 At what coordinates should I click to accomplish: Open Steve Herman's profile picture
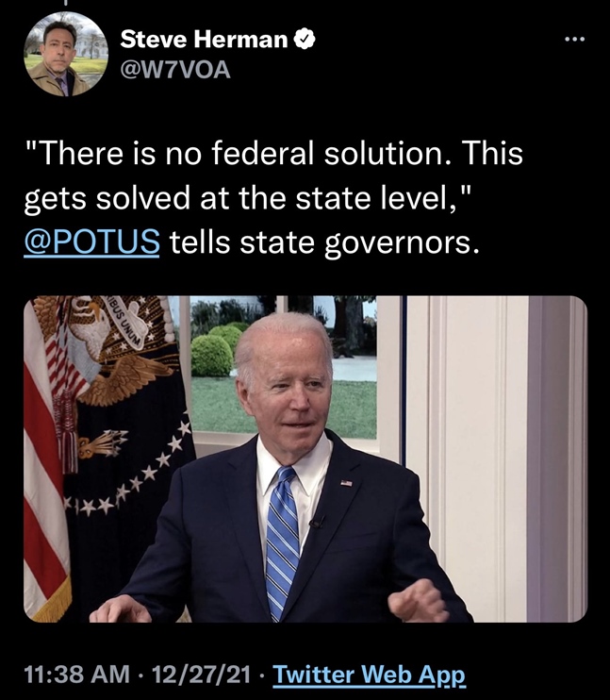(x=66, y=54)
